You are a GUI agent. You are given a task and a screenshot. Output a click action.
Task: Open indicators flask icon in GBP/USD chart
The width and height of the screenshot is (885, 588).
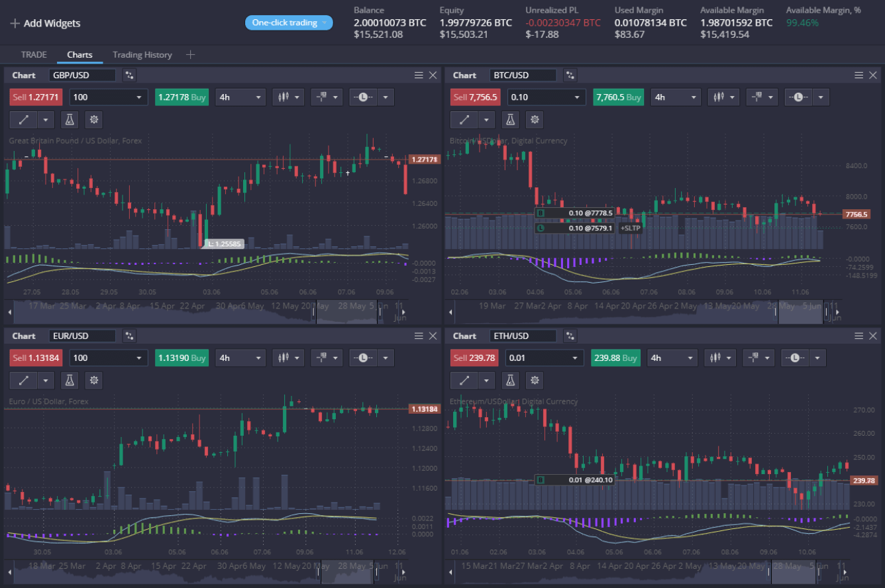pyautogui.click(x=70, y=120)
